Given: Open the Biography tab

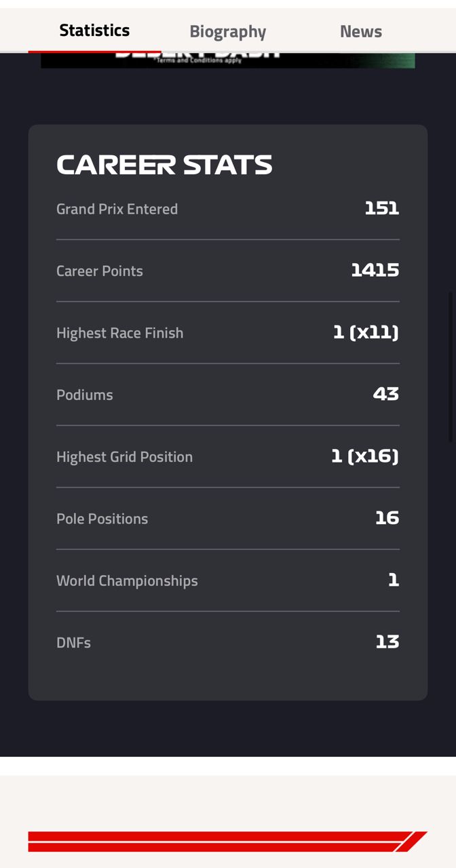Looking at the screenshot, I should click(227, 31).
